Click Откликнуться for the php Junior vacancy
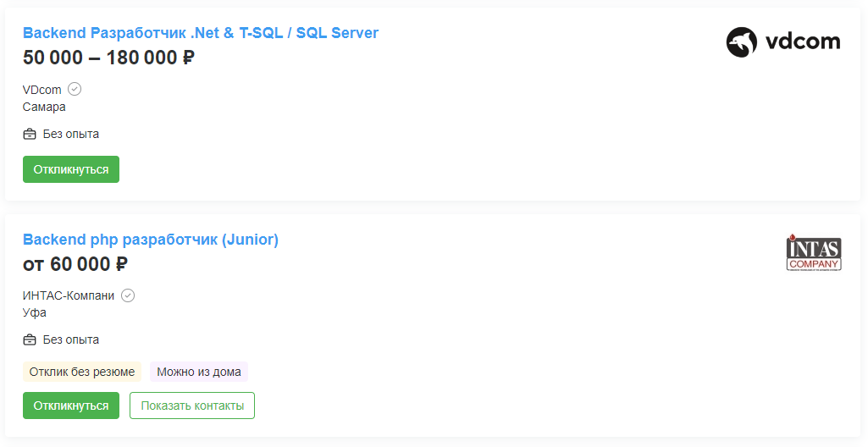 tap(71, 406)
